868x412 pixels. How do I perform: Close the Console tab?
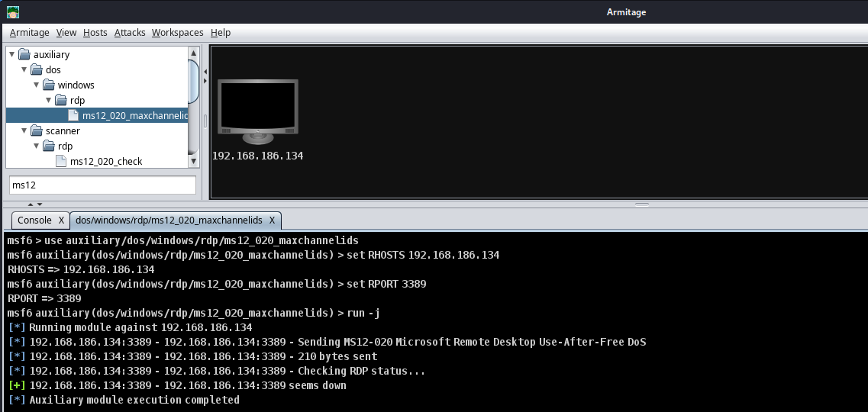click(61, 220)
